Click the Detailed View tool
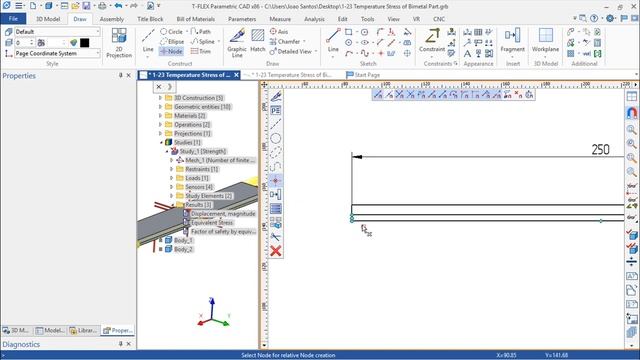 pos(291,51)
